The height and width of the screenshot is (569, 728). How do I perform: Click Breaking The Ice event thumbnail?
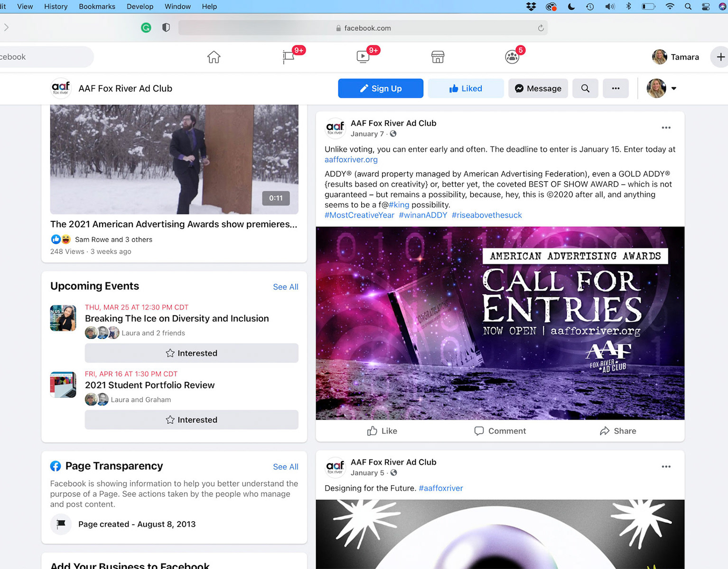63,318
